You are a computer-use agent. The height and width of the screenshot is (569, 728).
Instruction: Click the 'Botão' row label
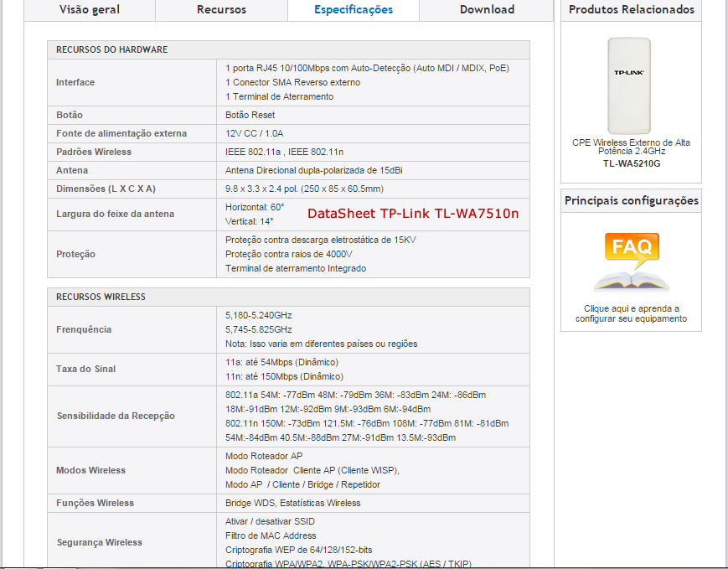70,115
